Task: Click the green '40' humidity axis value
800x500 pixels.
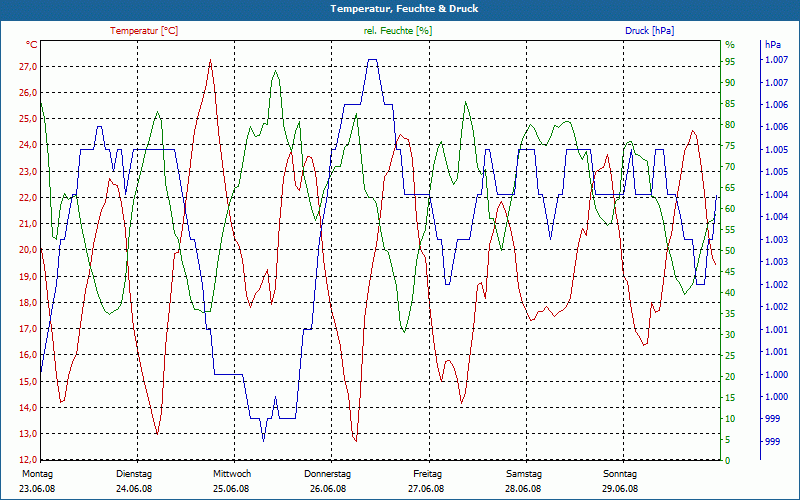Action: pyautogui.click(x=730, y=292)
